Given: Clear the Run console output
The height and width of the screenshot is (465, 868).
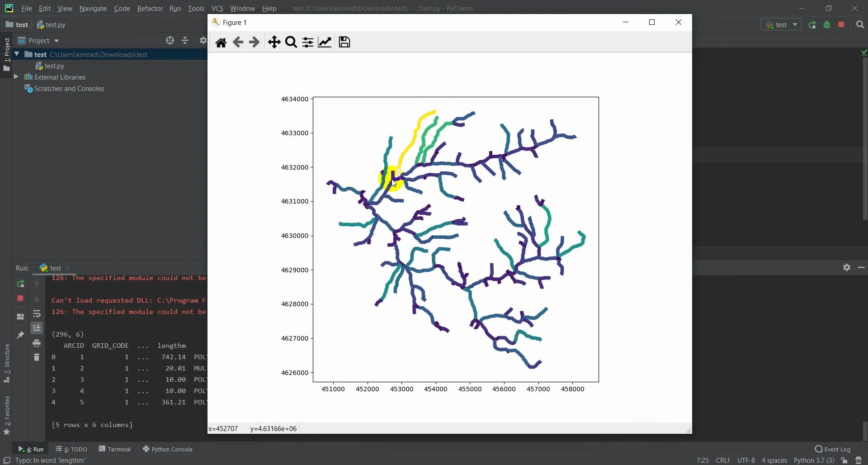Looking at the screenshot, I should click(x=37, y=357).
